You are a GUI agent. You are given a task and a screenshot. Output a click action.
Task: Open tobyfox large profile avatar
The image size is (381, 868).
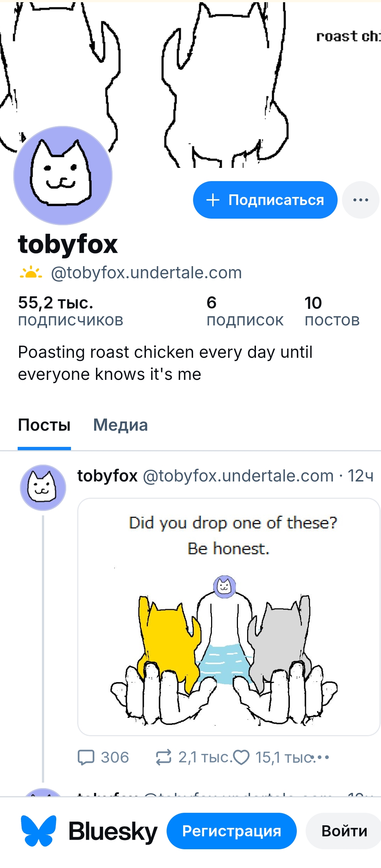pos(63,176)
